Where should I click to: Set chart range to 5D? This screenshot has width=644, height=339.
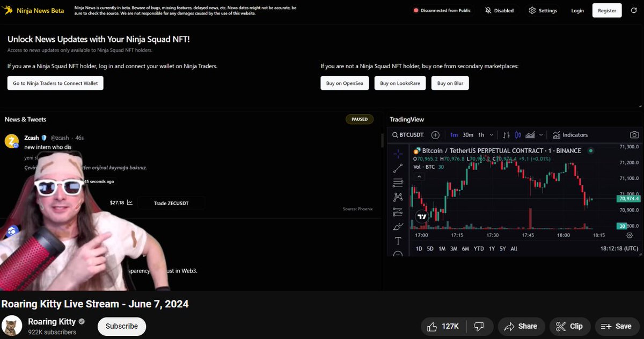click(x=430, y=249)
